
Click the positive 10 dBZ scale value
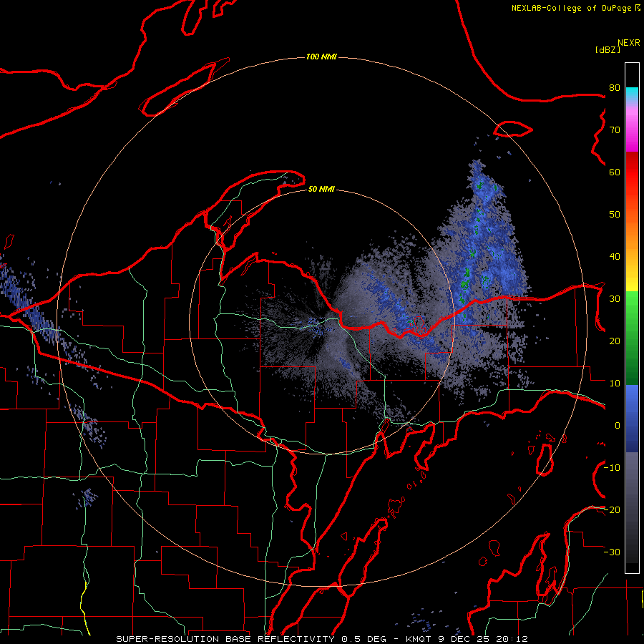pos(615,384)
